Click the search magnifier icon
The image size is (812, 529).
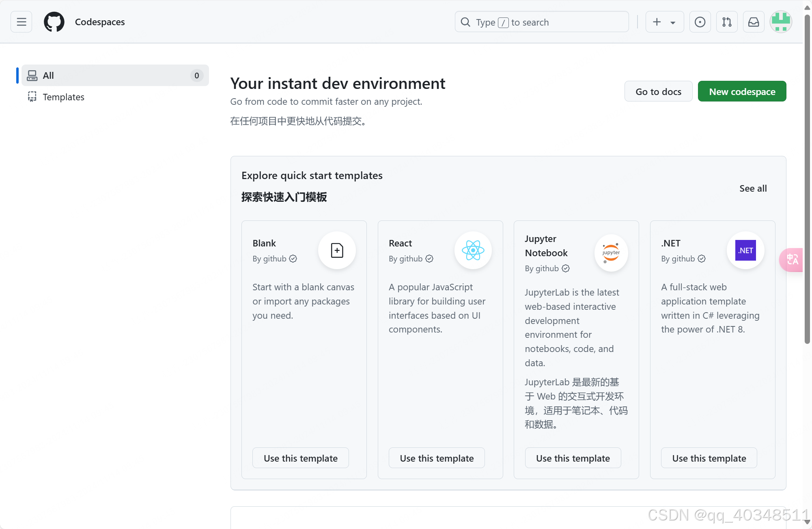click(465, 22)
